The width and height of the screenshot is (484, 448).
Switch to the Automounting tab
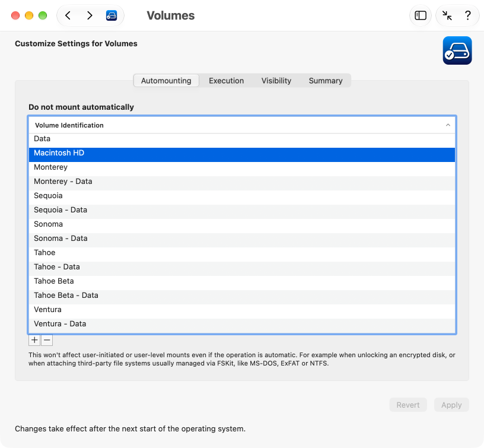coord(166,81)
